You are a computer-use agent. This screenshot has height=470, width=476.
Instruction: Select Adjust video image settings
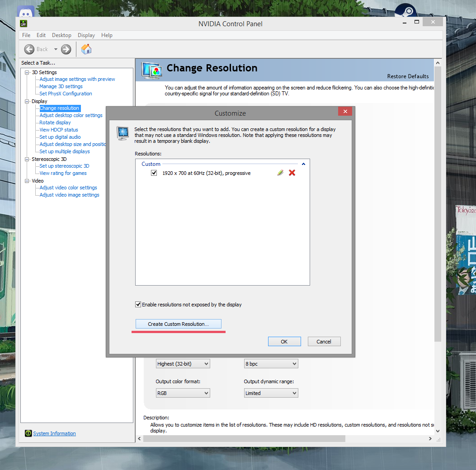coord(69,195)
